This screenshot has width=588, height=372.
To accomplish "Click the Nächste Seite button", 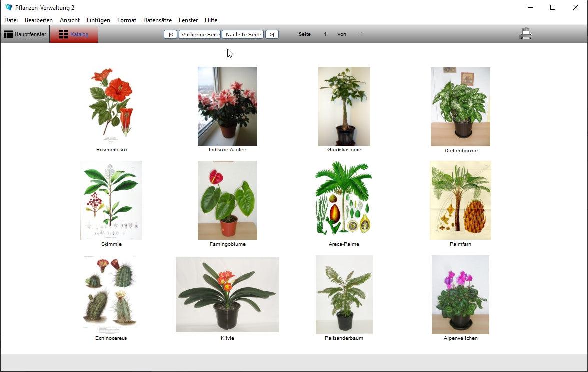I will pyautogui.click(x=243, y=34).
